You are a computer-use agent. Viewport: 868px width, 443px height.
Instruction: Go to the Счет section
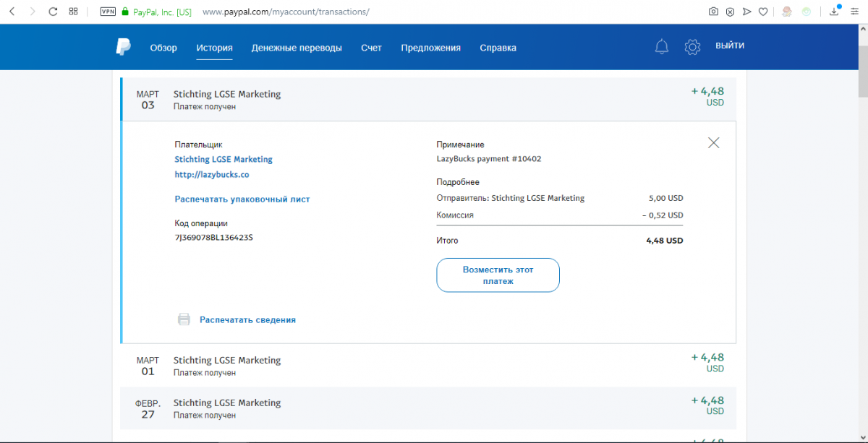click(371, 48)
